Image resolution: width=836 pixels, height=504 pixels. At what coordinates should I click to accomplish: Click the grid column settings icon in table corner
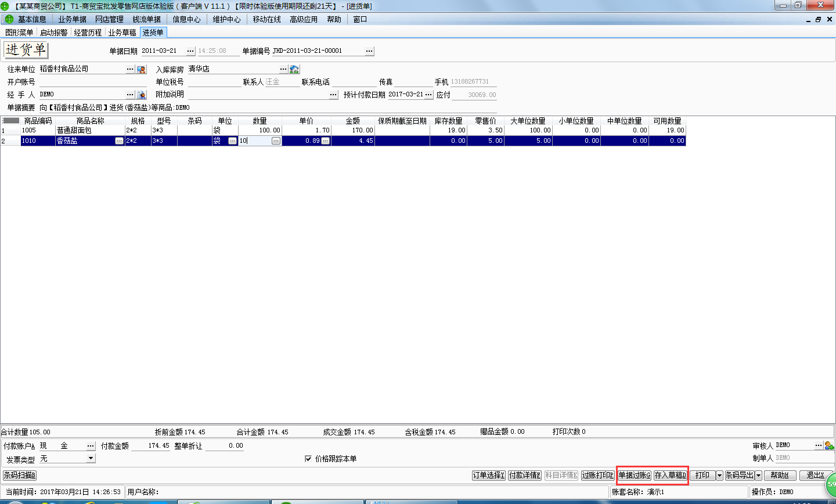(x=10, y=121)
